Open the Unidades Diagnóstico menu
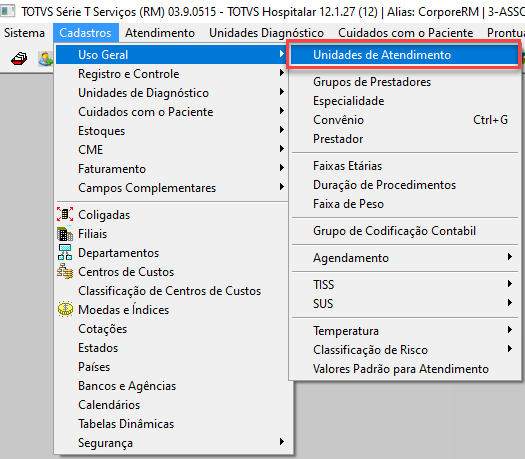This screenshot has width=525, height=459. point(267,33)
